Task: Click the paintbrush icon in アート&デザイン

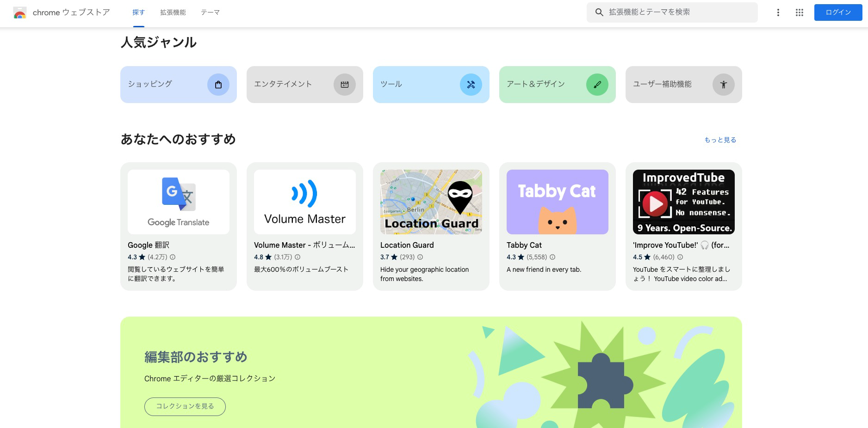Action: [597, 85]
